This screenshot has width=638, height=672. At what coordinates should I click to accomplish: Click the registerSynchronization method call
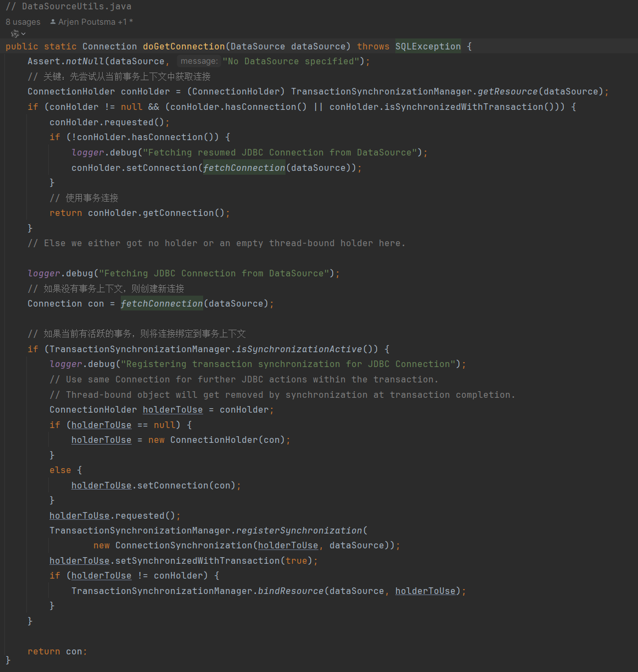[x=299, y=531]
